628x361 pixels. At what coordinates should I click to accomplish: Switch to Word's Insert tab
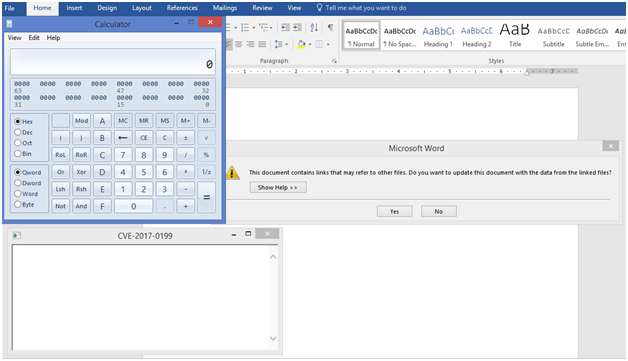[x=74, y=8]
